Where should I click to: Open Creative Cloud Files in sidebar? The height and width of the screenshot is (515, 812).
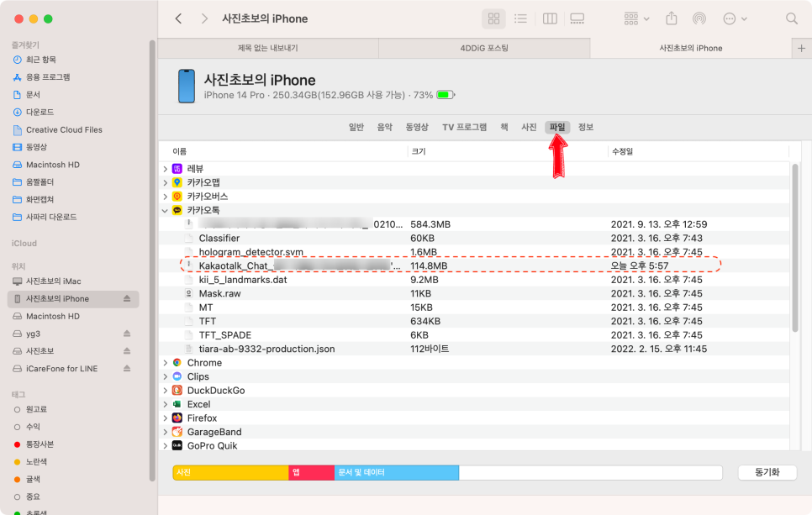coord(64,129)
